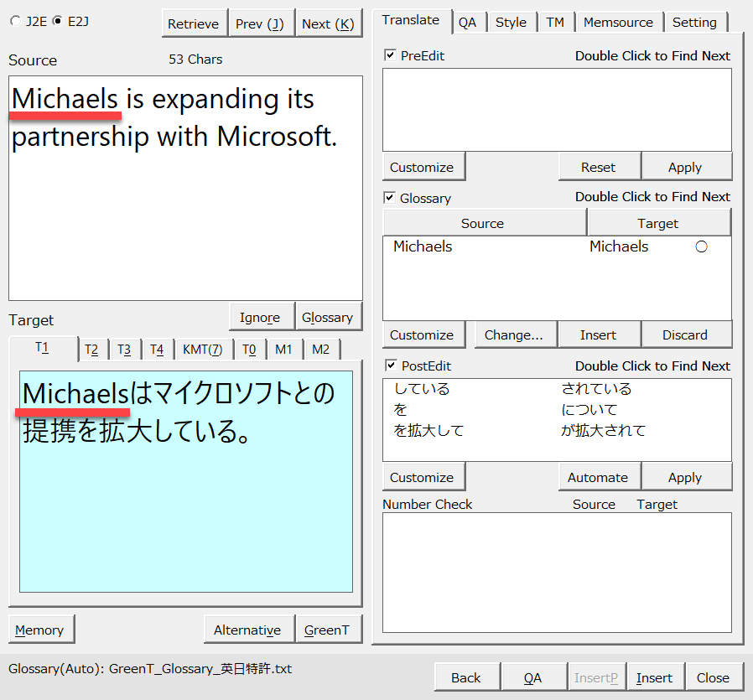Image resolution: width=753 pixels, height=700 pixels.
Task: Click the Retrieve button
Action: tap(193, 23)
